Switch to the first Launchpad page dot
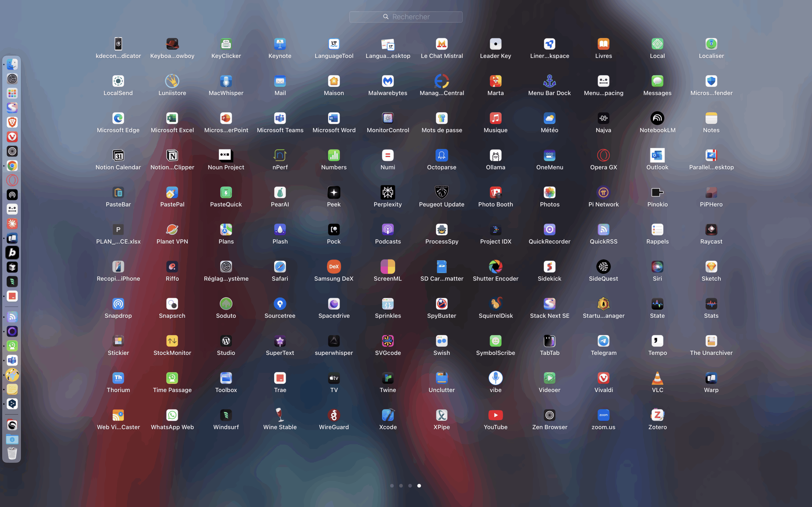 coord(392,485)
